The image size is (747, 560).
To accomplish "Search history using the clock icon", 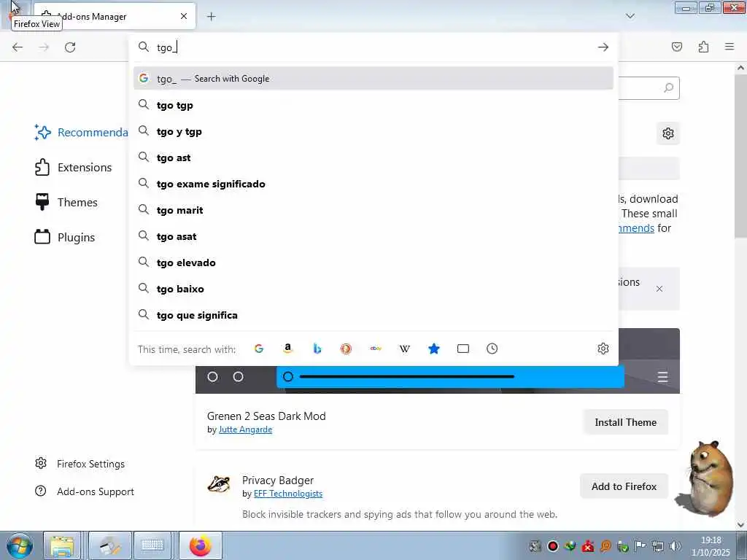I will 492,349.
